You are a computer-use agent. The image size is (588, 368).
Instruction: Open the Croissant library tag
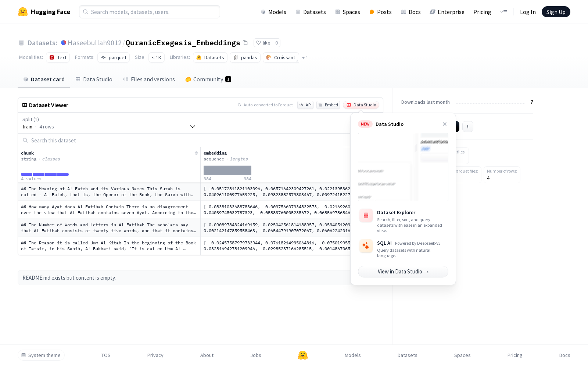(281, 57)
